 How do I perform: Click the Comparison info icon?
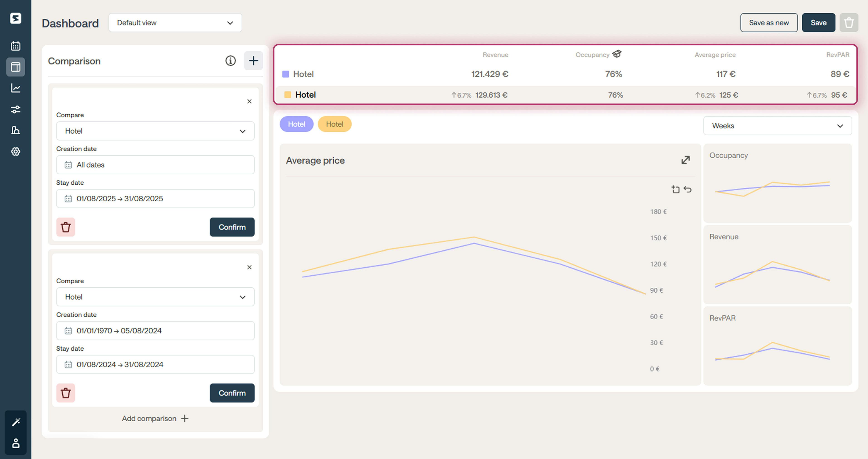pyautogui.click(x=230, y=61)
